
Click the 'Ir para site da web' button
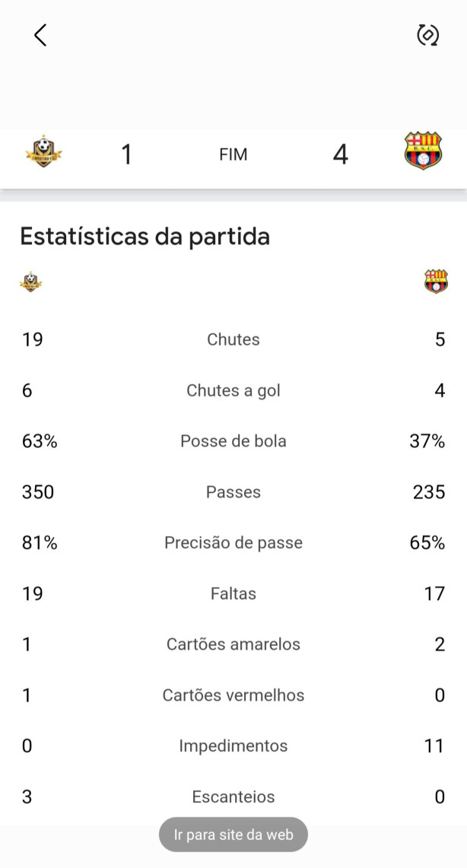pos(233,835)
